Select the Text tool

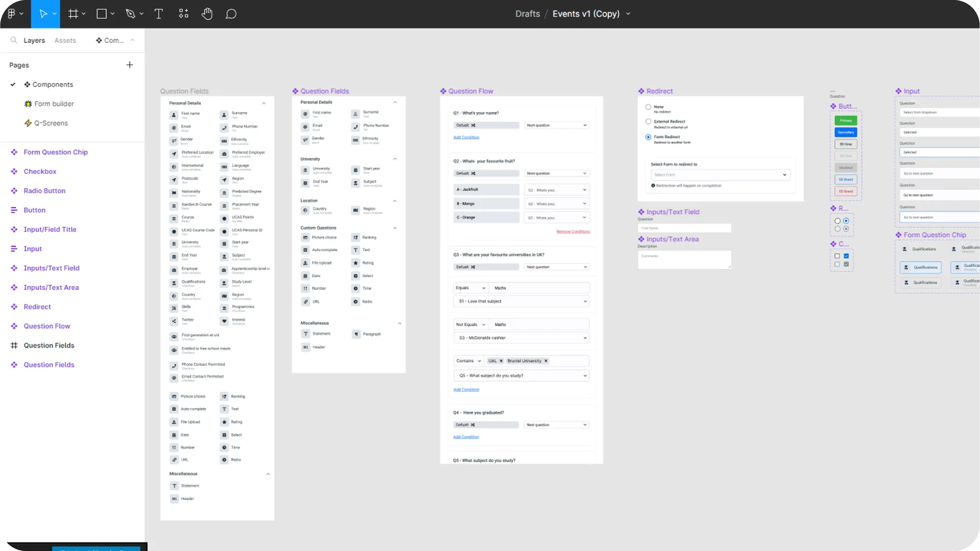159,14
